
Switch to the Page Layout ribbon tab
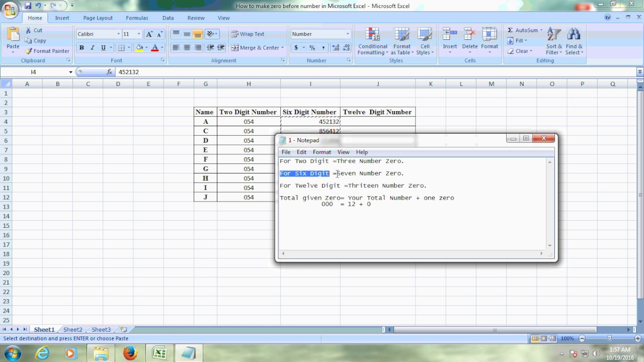(98, 18)
